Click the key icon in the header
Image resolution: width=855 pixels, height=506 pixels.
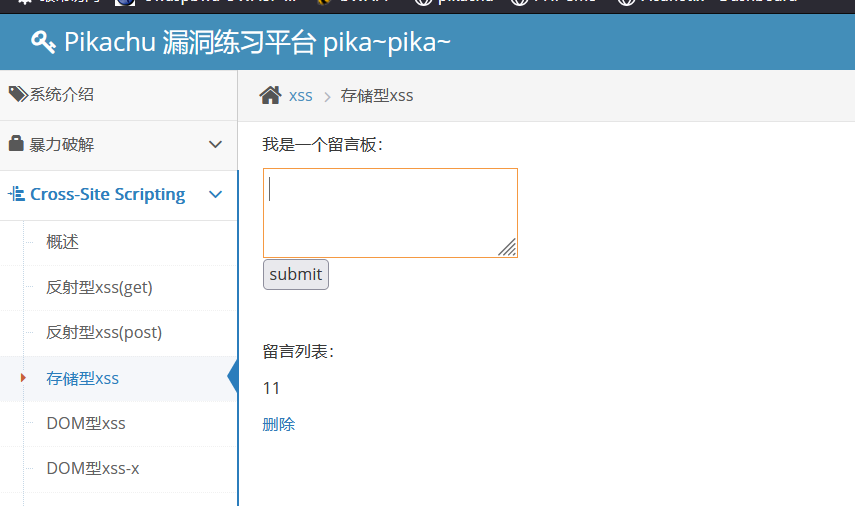click(x=43, y=42)
